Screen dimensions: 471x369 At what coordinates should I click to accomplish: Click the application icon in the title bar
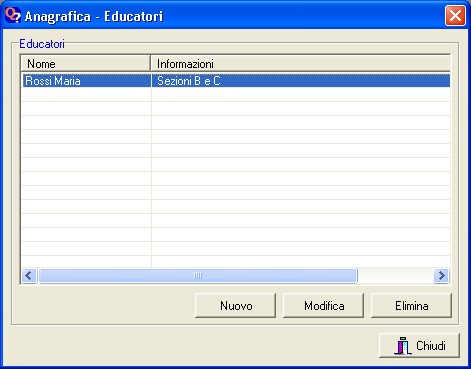pos(13,15)
